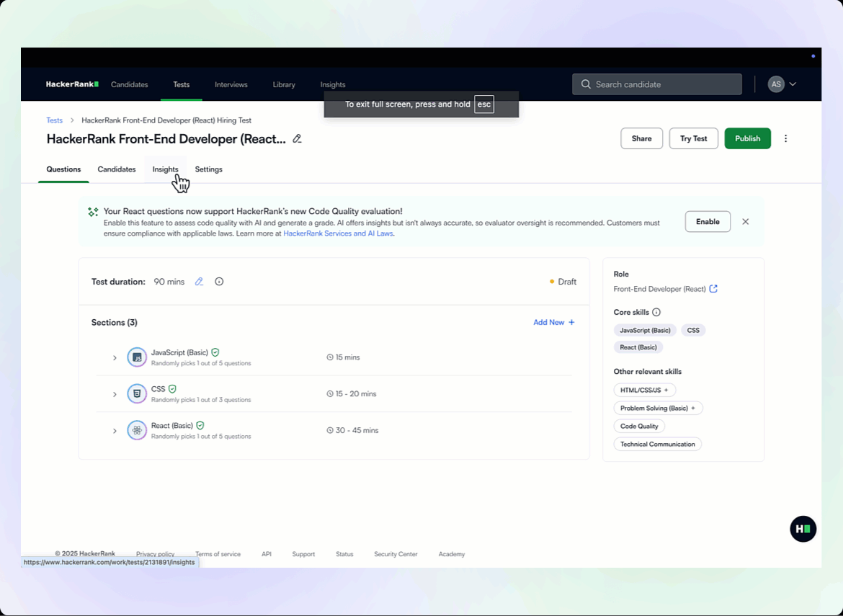Click the Code Quality skill chip
843x616 pixels.
pos(639,427)
